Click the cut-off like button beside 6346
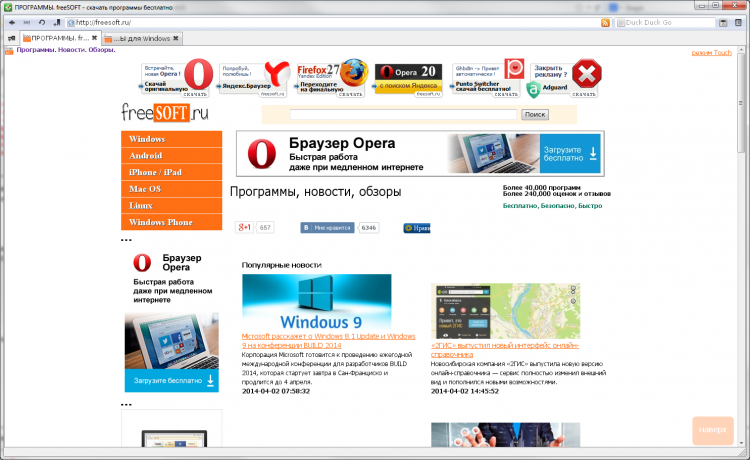Screen dimensions: 750x460 click(417, 228)
